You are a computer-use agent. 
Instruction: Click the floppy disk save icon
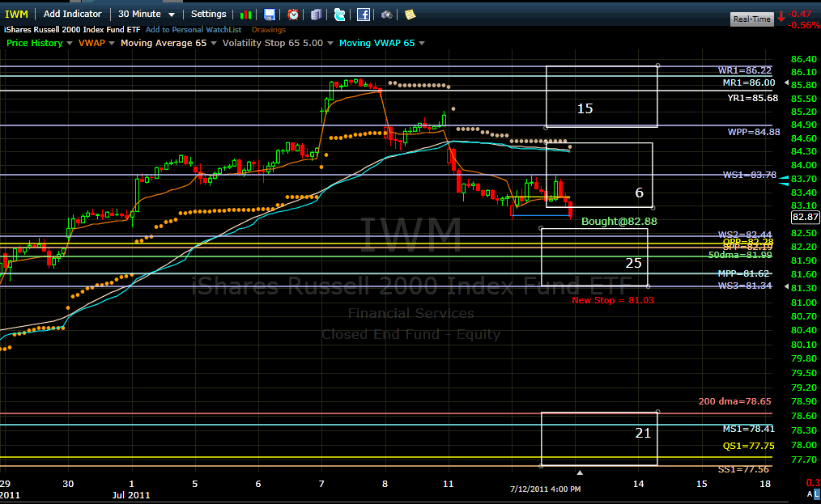point(269,15)
